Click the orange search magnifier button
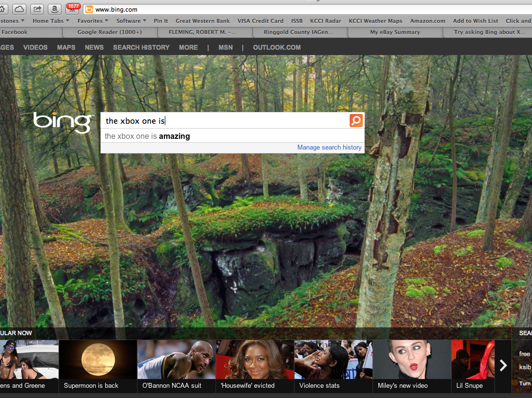 (x=356, y=120)
